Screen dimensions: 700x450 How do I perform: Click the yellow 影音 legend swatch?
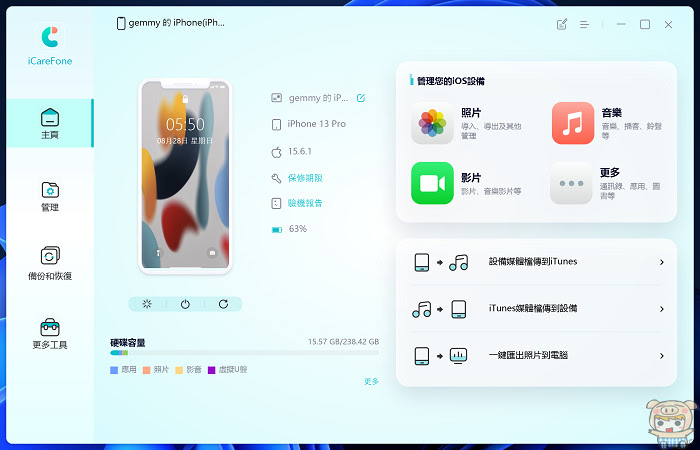[x=179, y=370]
